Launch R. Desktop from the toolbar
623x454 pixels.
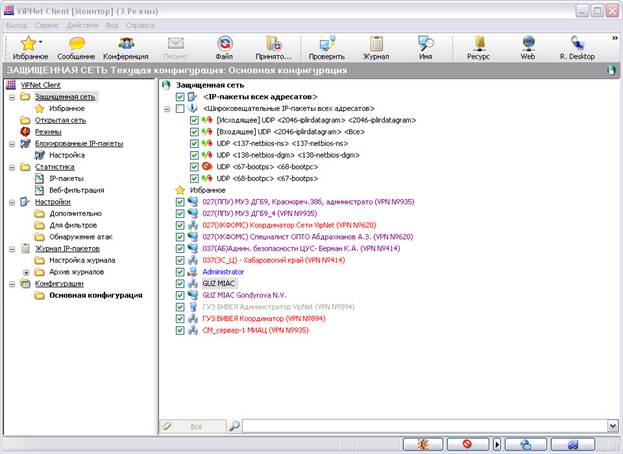tap(577, 43)
